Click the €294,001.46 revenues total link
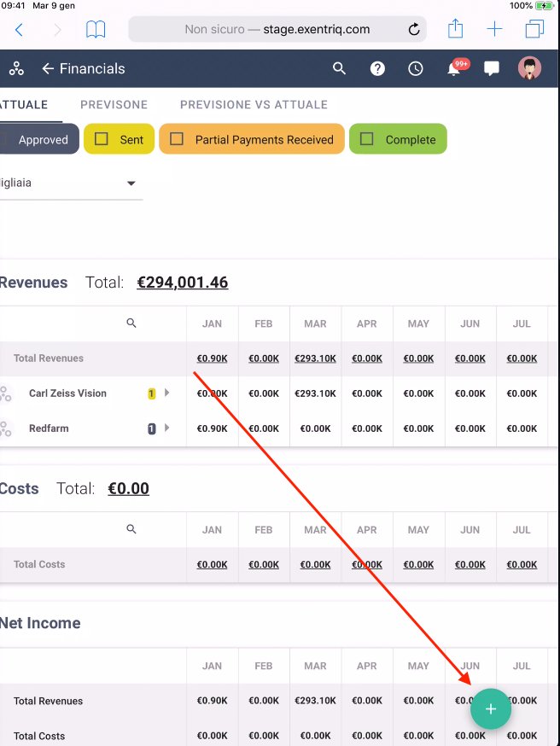The image size is (560, 746). [x=182, y=283]
